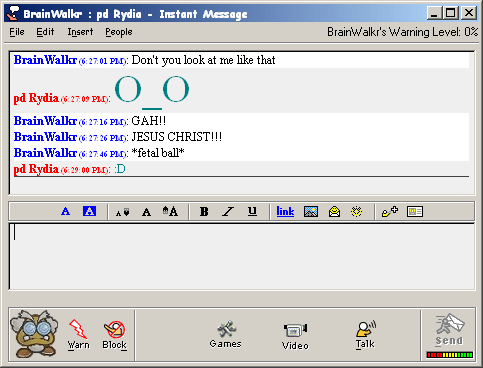Open the email envelope icon
This screenshot has width=483, height=368.
coord(334,212)
